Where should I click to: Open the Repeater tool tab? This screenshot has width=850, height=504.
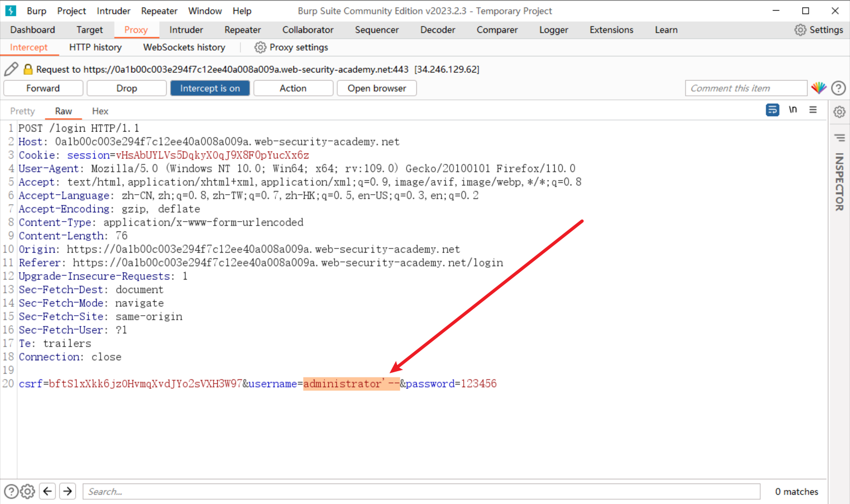coord(242,30)
